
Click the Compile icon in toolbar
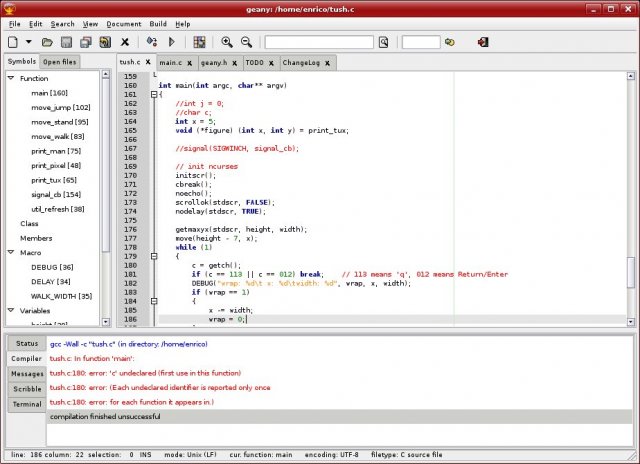(x=152, y=42)
